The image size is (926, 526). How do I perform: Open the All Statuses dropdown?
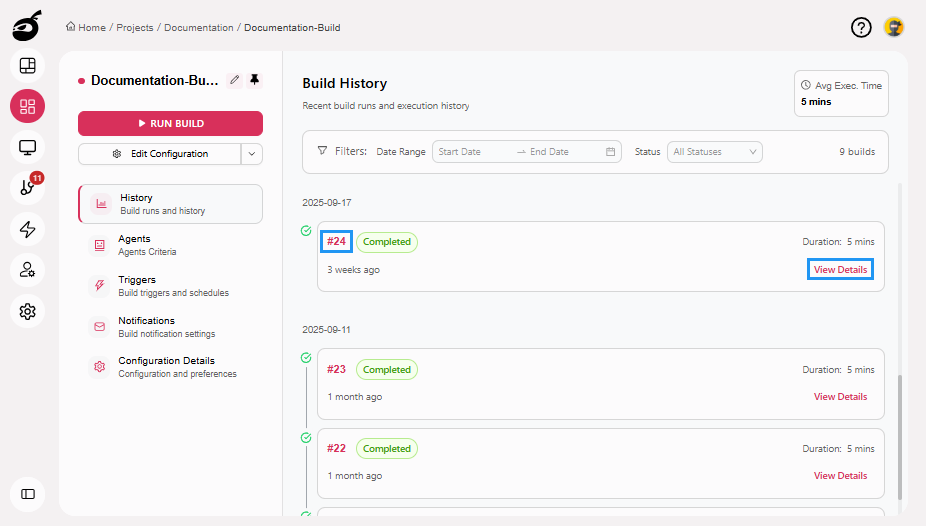coord(715,152)
